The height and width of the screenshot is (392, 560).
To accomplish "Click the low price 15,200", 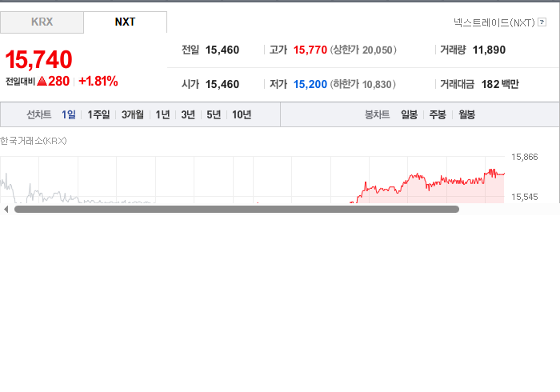I will click(x=310, y=84).
